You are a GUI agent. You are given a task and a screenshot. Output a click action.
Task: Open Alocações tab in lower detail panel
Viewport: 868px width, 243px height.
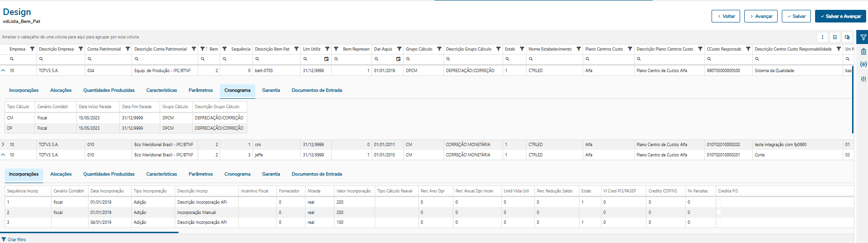(x=61, y=174)
